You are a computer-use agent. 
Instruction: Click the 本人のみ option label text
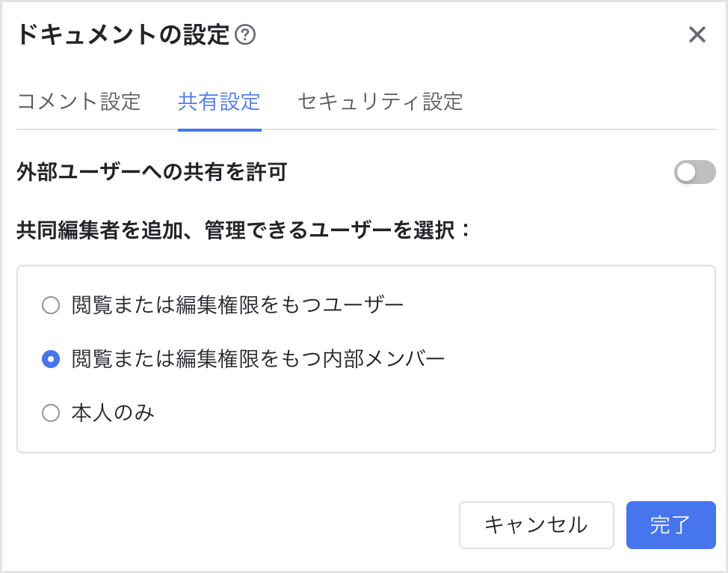tap(113, 413)
